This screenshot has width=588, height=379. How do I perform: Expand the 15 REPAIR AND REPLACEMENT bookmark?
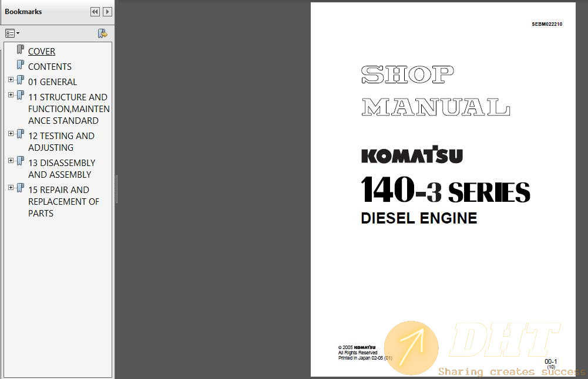pos(11,188)
